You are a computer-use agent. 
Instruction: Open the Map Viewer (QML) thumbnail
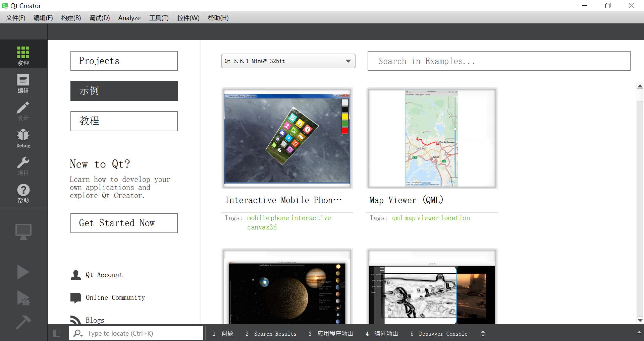432,138
